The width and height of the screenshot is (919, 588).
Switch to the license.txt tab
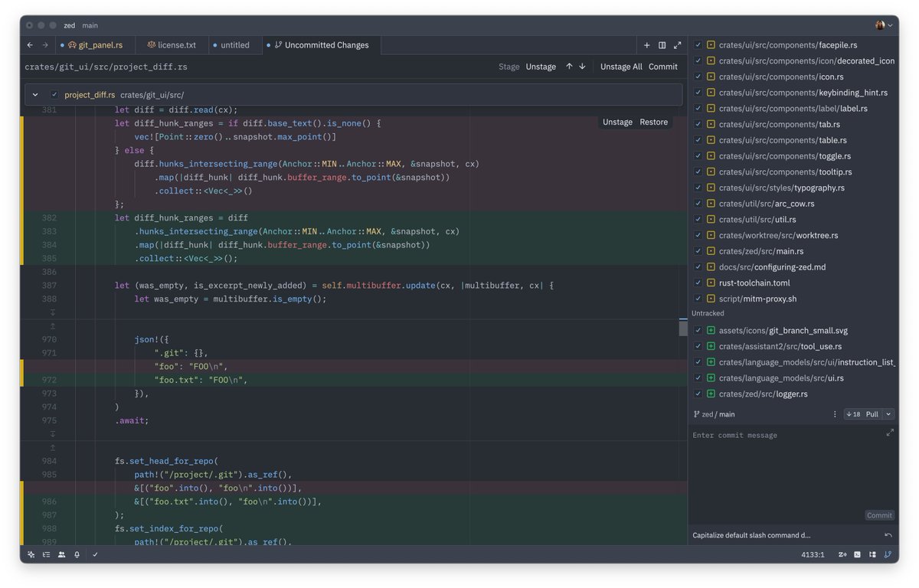(x=171, y=45)
